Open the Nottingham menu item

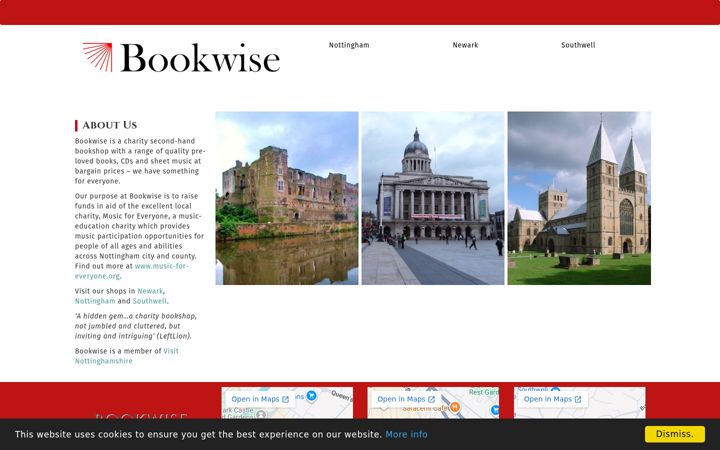coord(349,45)
